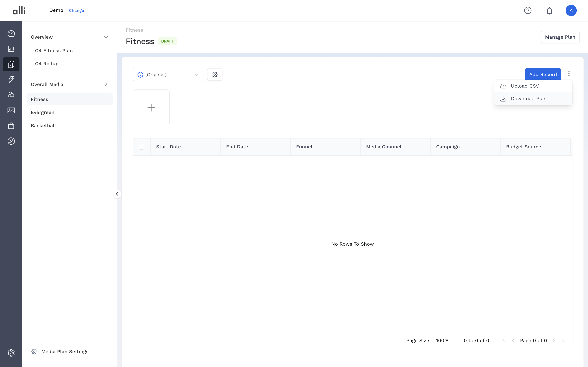588x367 pixels.
Task: Open the notifications bell icon
Action: click(x=549, y=10)
